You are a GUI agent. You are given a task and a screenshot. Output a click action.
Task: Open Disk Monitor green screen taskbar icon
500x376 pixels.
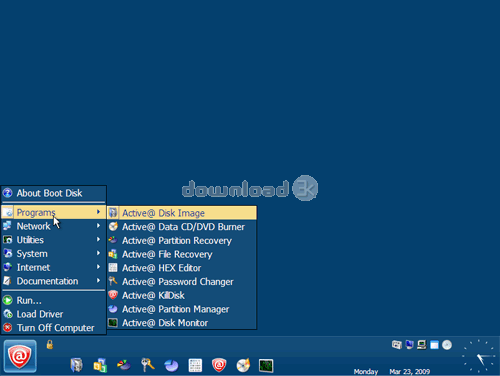[x=266, y=366]
